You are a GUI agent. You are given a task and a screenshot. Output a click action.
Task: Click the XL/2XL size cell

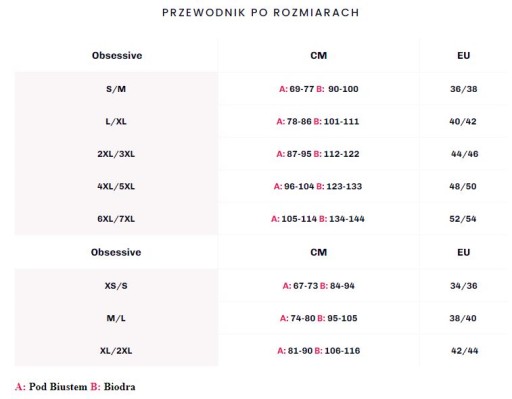coord(116,351)
